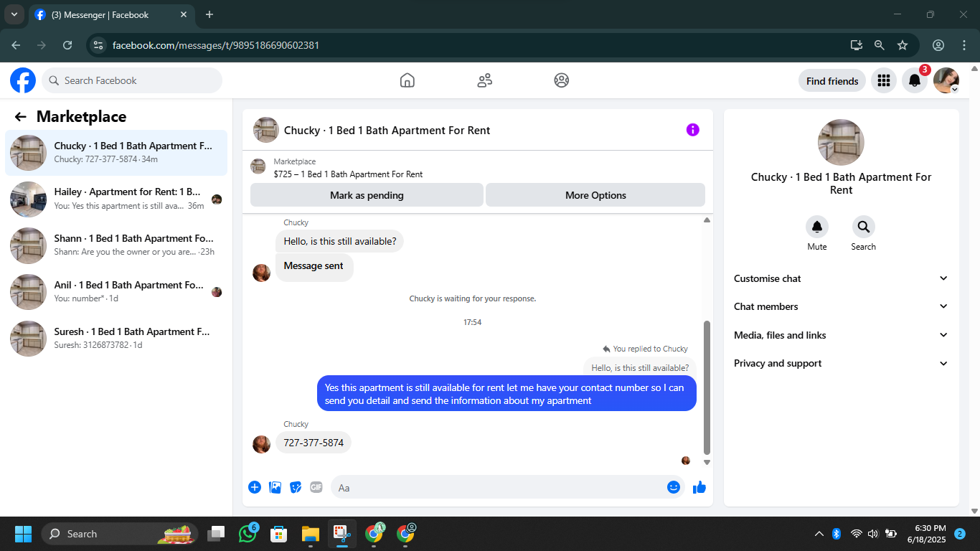The image size is (980, 551).
Task: Open the Windows Start menu
Action: [23, 534]
